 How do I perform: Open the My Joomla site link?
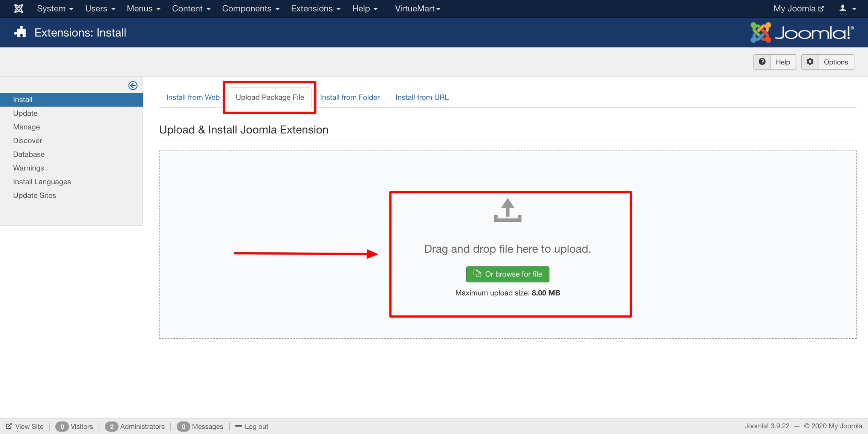pyautogui.click(x=798, y=8)
